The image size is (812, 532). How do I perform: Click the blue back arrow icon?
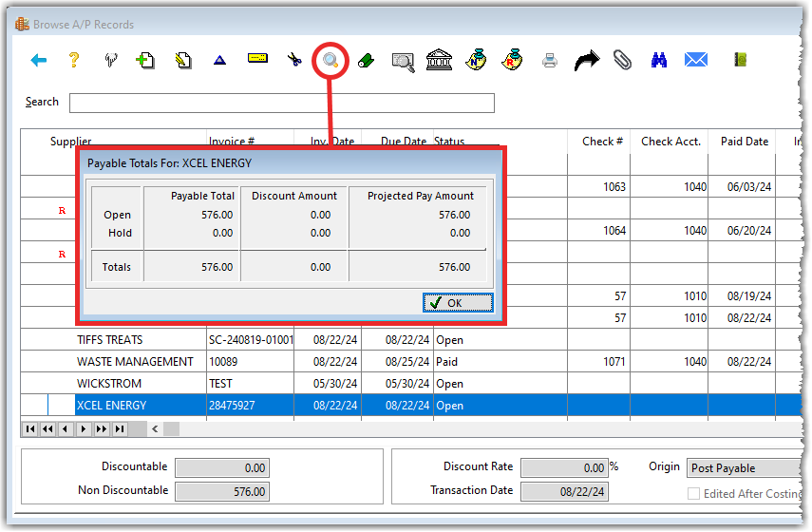point(39,61)
